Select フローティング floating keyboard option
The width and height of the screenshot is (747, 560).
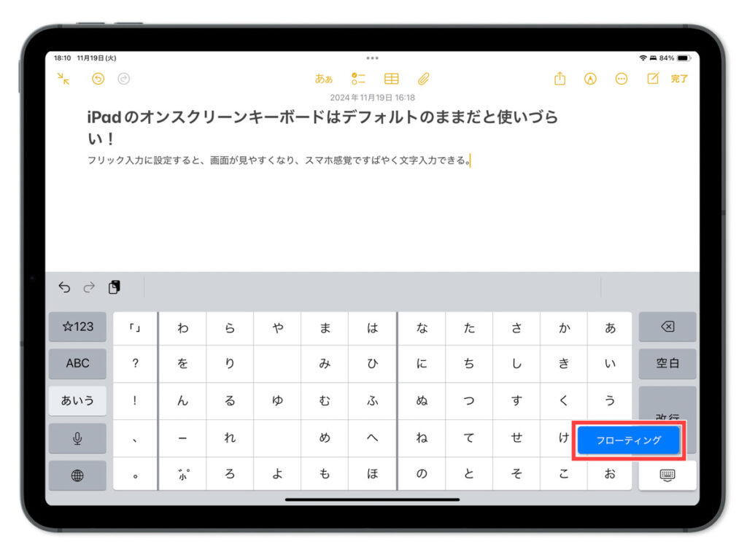click(628, 440)
